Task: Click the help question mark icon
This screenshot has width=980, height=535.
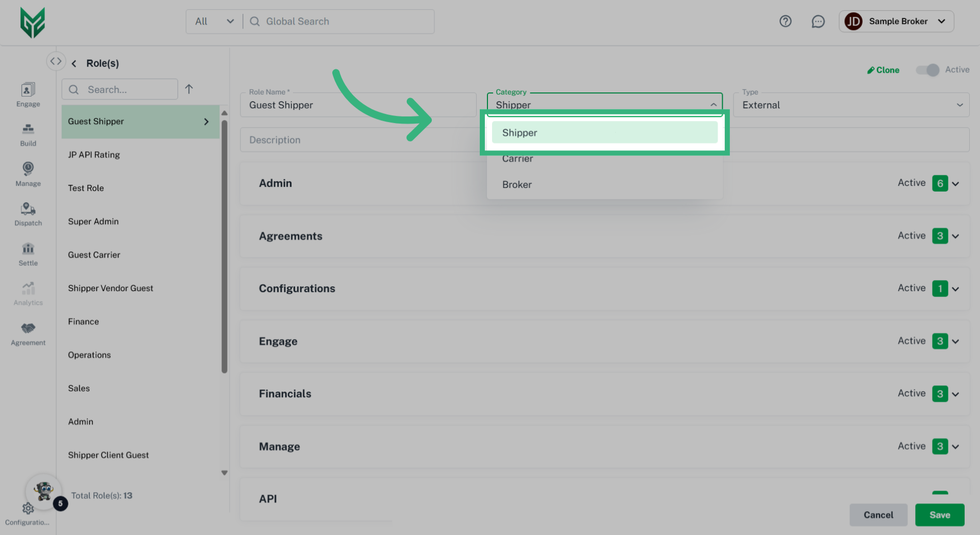Action: tap(785, 21)
